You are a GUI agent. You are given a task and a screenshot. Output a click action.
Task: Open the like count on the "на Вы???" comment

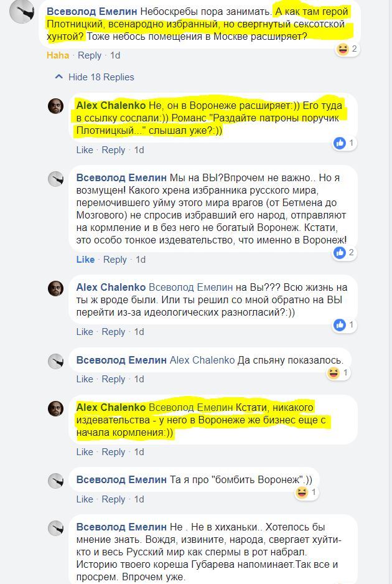[x=345, y=325]
